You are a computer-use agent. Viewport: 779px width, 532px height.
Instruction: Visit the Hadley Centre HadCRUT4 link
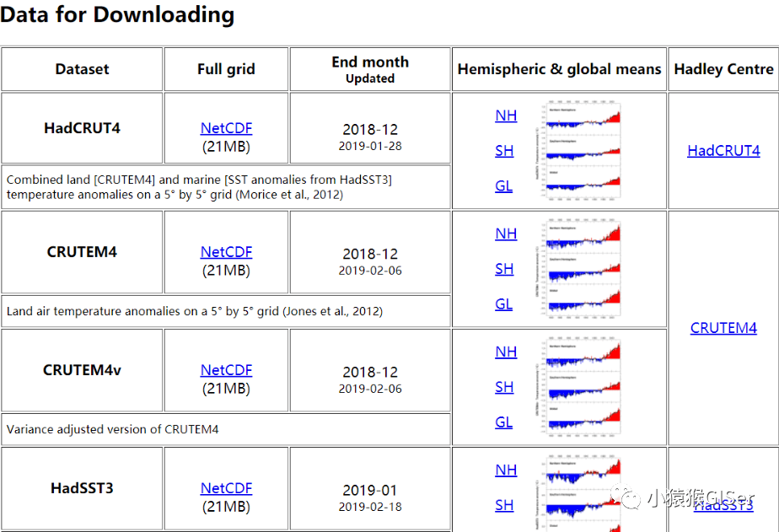click(x=723, y=151)
